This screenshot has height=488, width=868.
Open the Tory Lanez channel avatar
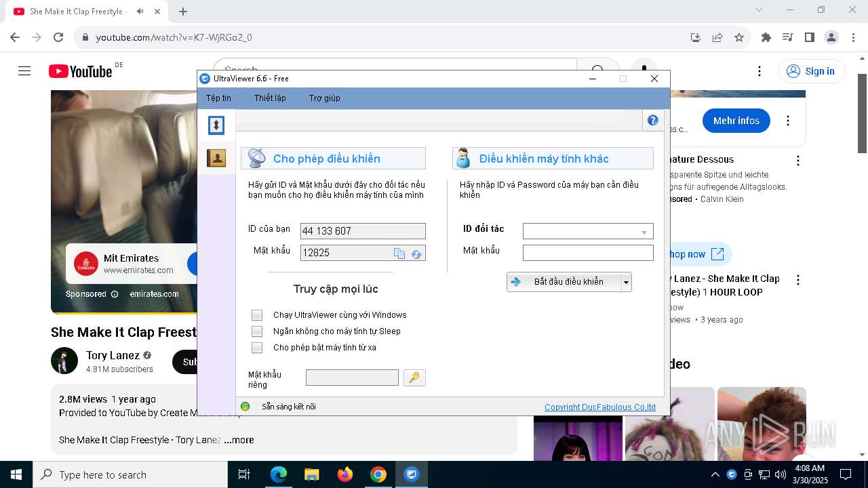(64, 361)
